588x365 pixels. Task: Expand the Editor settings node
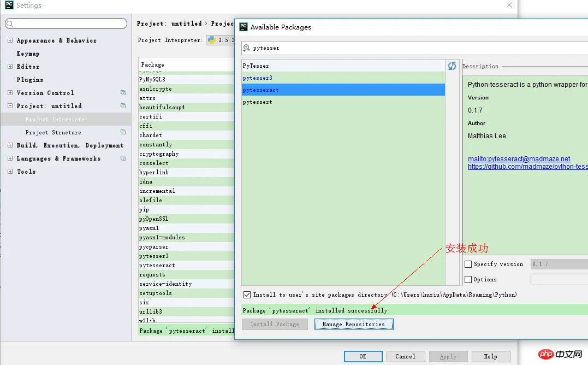10,67
